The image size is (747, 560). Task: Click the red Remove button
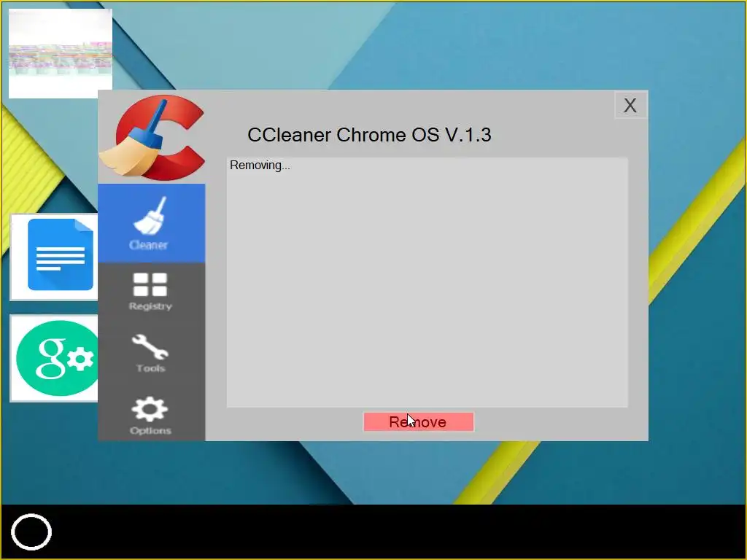[418, 422]
